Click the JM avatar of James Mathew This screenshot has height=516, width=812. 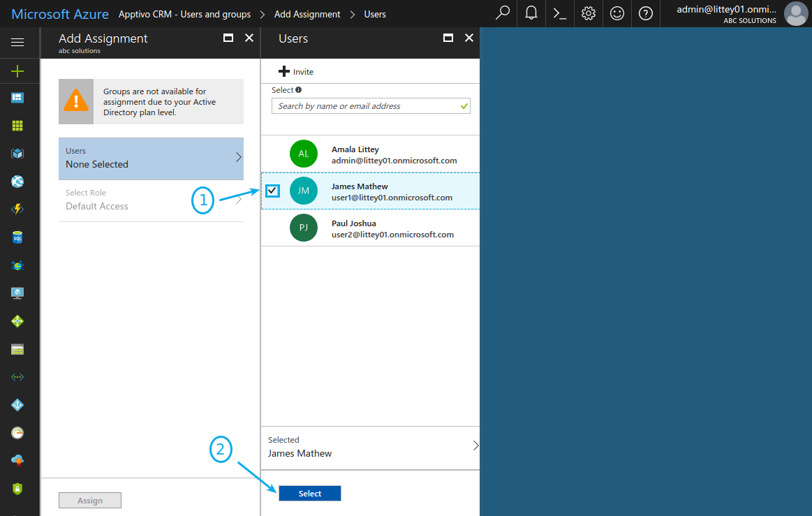304,191
